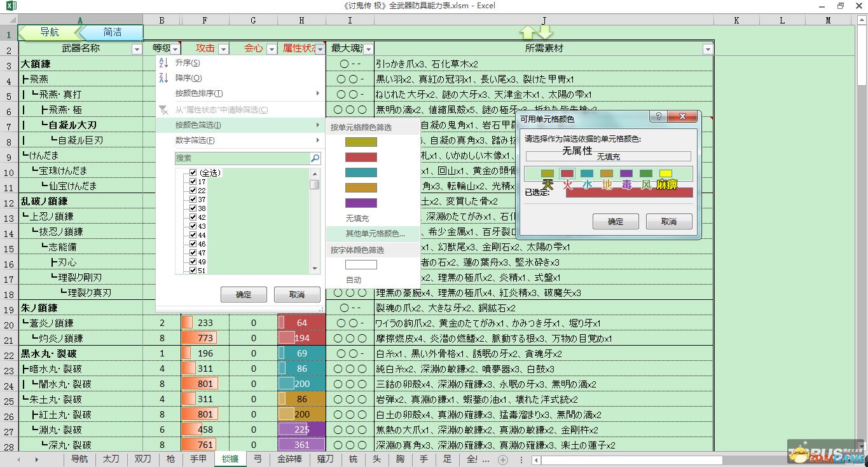Open the 会心 column filter dropdown
868x467 pixels.
coord(272,49)
